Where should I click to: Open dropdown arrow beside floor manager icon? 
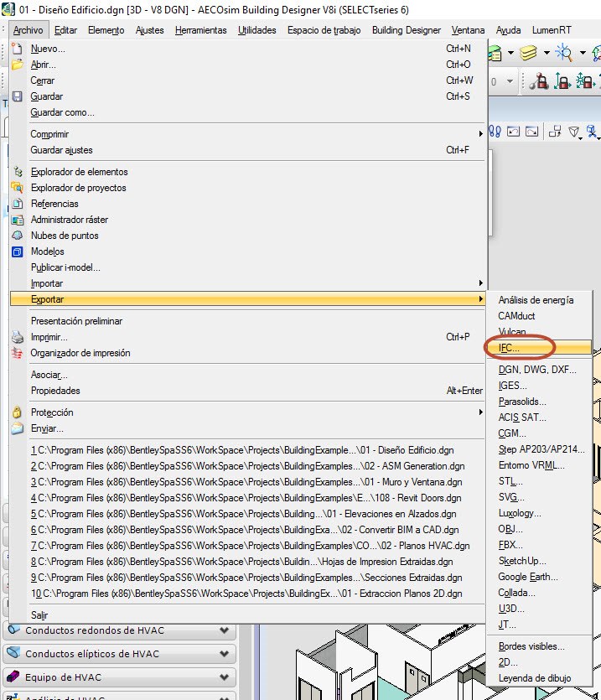tap(510, 53)
